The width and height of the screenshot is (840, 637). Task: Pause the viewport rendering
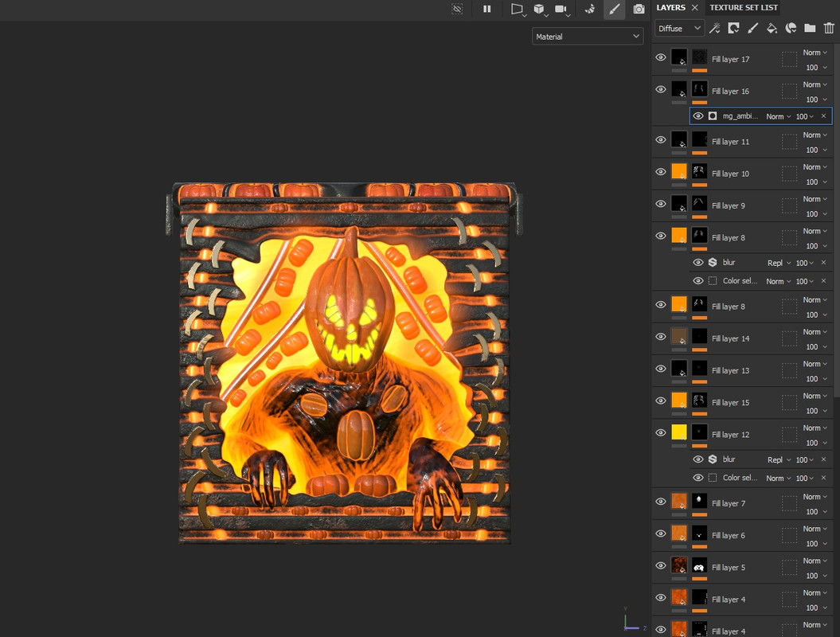click(487, 9)
